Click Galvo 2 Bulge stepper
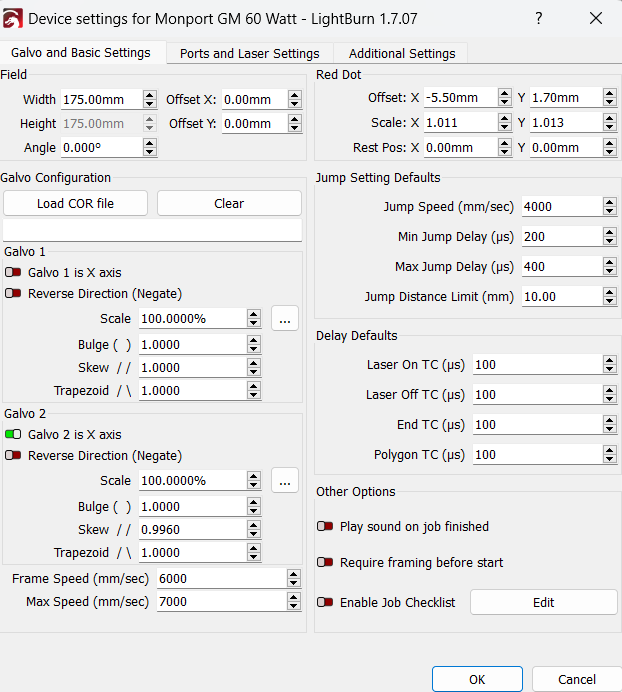The height and width of the screenshot is (692, 622). 254,506
